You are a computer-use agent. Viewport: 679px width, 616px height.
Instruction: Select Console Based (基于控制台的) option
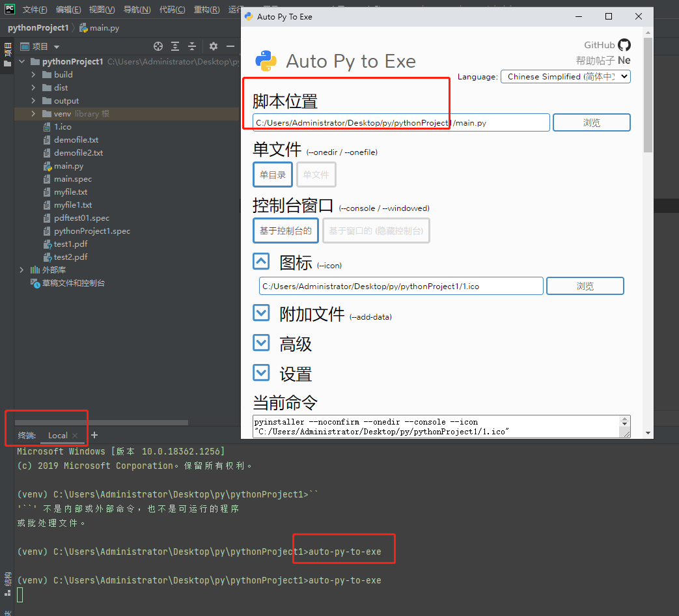pyautogui.click(x=286, y=231)
